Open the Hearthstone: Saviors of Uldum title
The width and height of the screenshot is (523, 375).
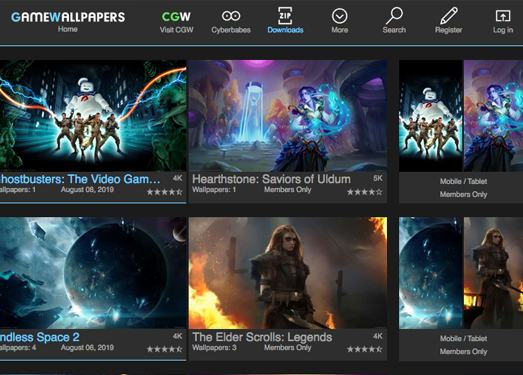[x=271, y=179]
